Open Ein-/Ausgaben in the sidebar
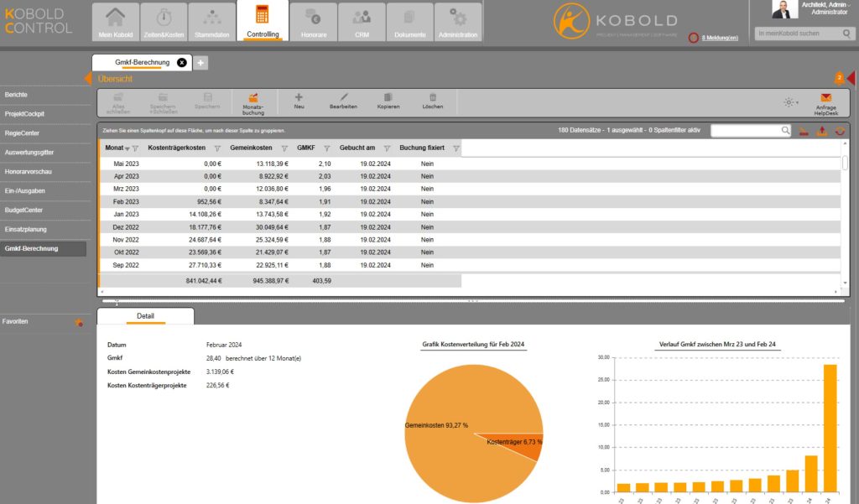This screenshot has width=859, height=504. 24,190
